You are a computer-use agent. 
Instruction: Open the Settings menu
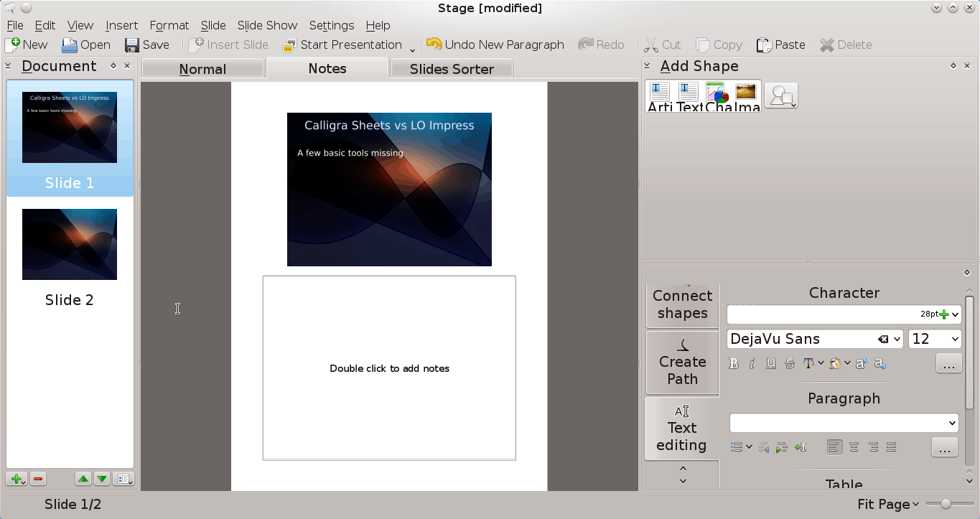331,25
